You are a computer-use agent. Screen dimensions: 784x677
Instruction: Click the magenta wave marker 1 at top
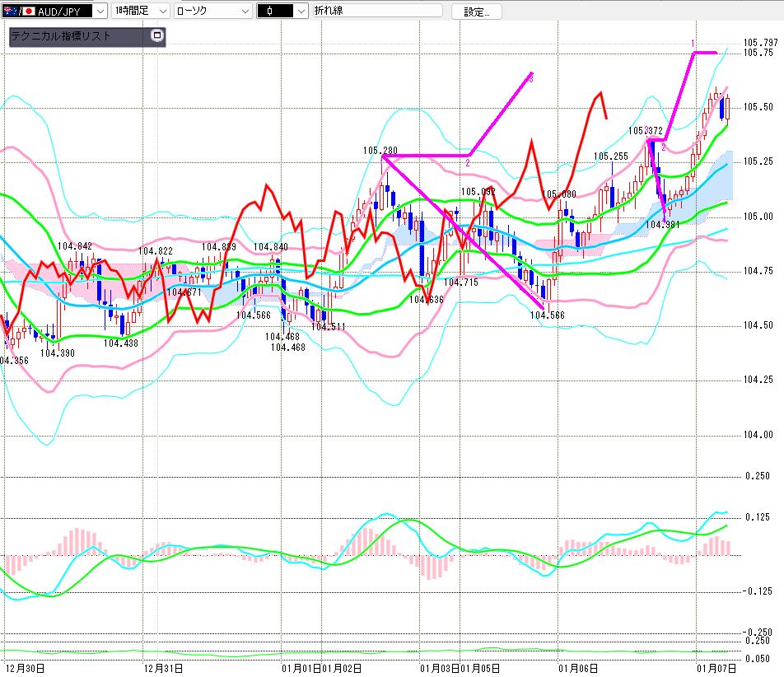point(693,43)
